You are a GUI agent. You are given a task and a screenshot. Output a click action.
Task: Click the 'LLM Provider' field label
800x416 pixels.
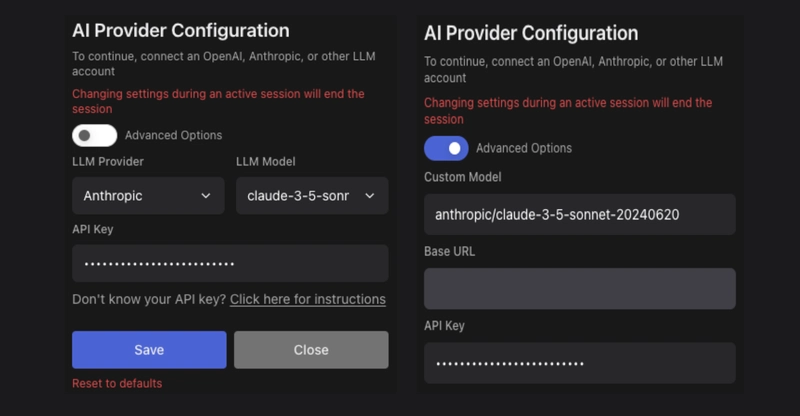tap(108, 162)
